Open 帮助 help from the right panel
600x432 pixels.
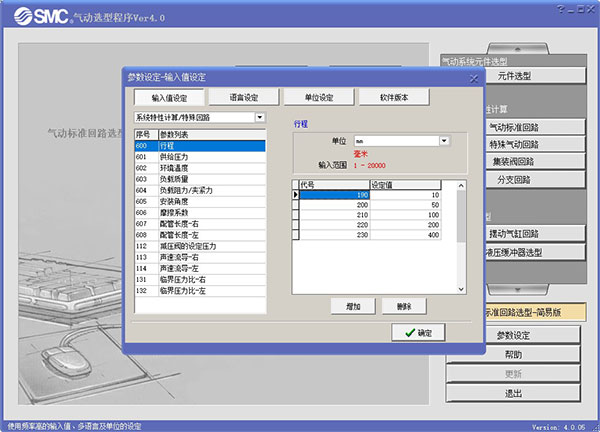point(513,355)
